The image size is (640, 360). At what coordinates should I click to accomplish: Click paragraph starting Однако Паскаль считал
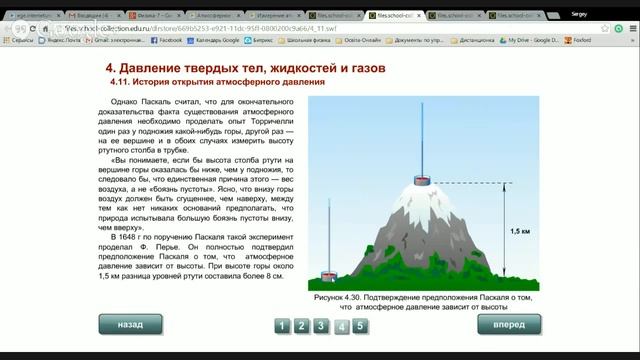pos(196,126)
